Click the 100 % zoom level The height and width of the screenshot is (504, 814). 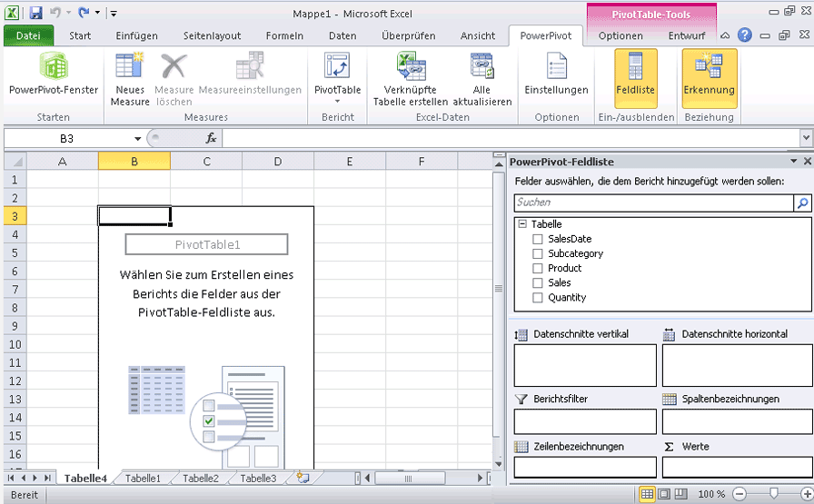(x=710, y=494)
